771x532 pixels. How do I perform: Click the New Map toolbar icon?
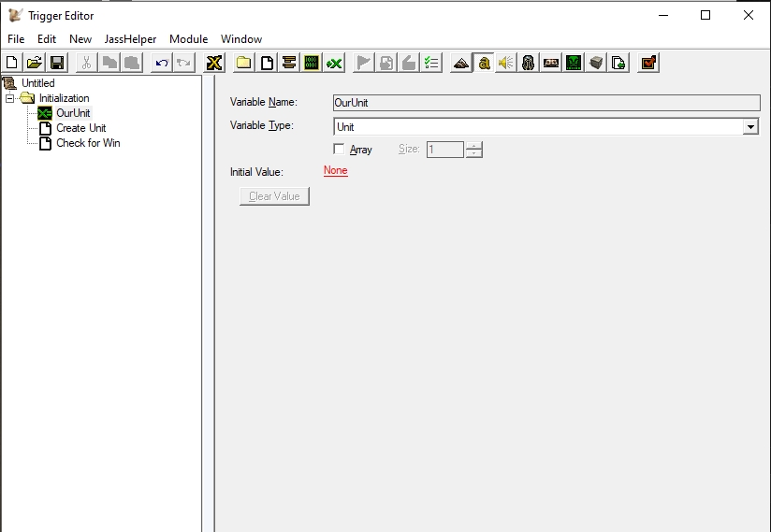click(x=12, y=63)
